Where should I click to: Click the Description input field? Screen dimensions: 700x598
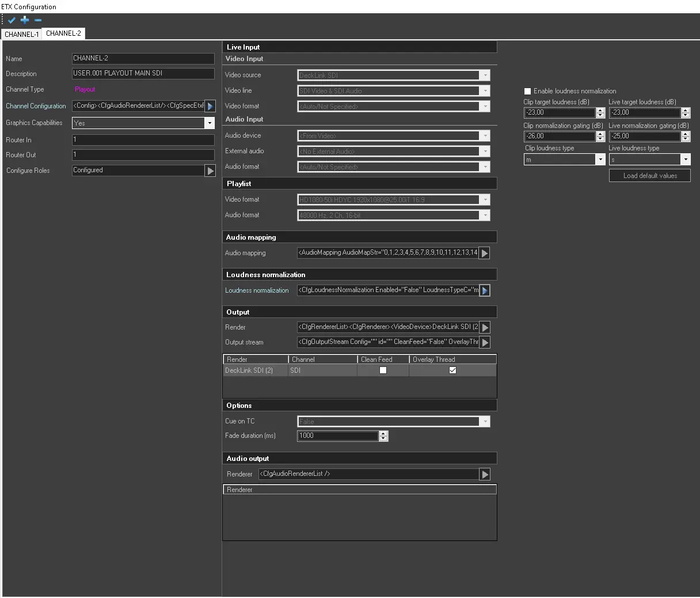tap(143, 74)
